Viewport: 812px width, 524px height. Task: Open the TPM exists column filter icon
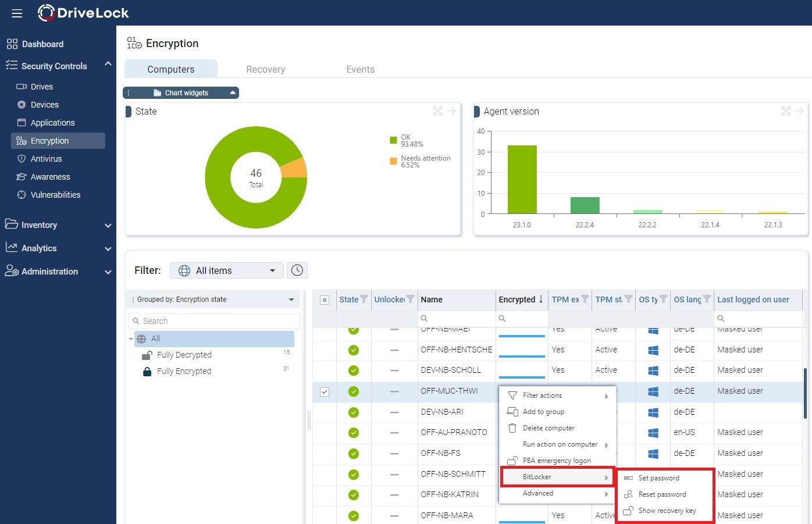pos(585,299)
